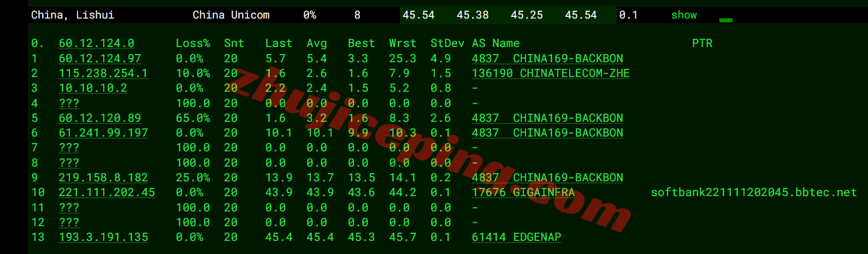Image resolution: width=868 pixels, height=254 pixels.
Task: Click the Snt column header
Action: 234,43
